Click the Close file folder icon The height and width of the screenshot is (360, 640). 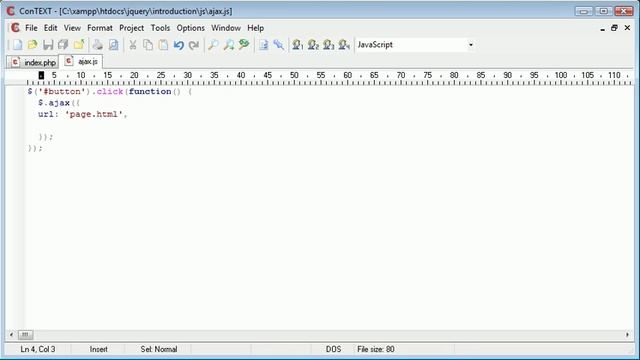79,45
